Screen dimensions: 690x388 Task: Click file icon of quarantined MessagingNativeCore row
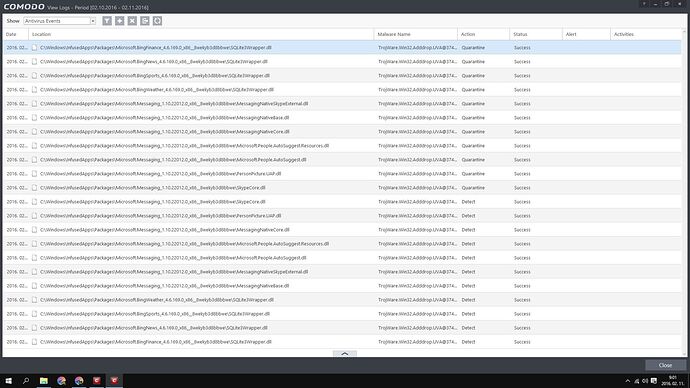pos(34,132)
